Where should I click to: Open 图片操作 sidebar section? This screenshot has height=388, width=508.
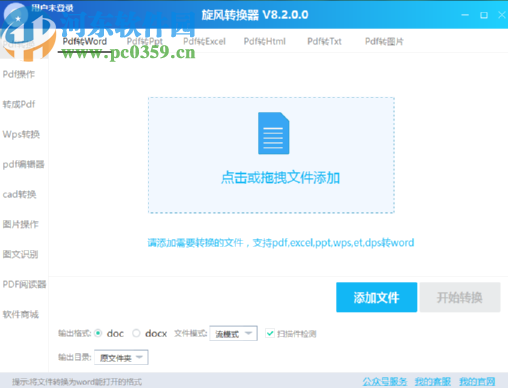coord(21,224)
